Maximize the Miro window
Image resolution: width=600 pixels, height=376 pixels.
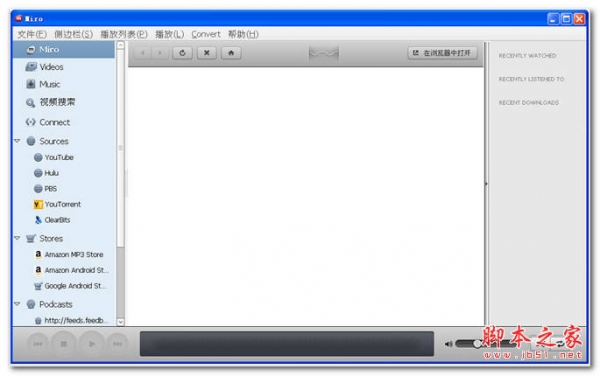[x=566, y=18]
